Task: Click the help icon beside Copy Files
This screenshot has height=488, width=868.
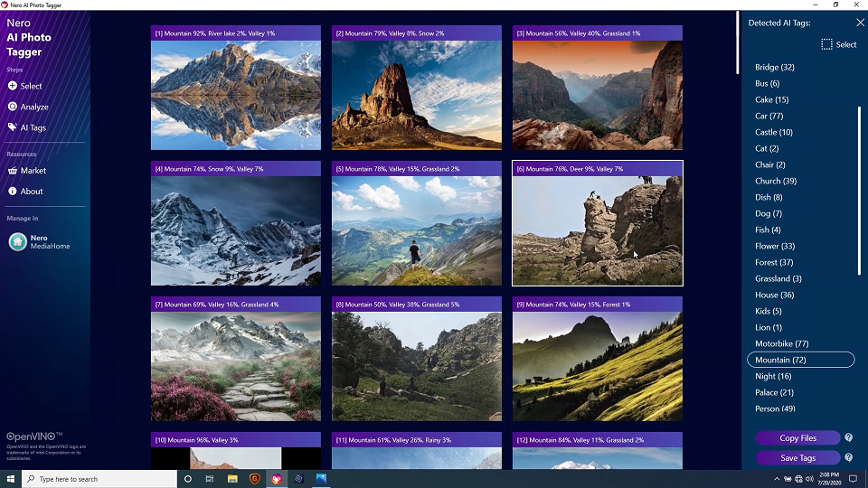Action: [848, 438]
